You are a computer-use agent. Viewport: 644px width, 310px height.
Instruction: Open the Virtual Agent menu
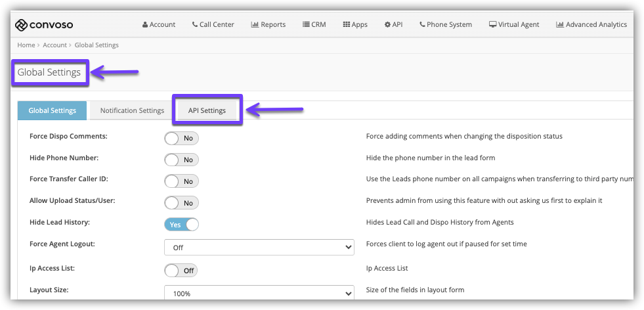(514, 25)
